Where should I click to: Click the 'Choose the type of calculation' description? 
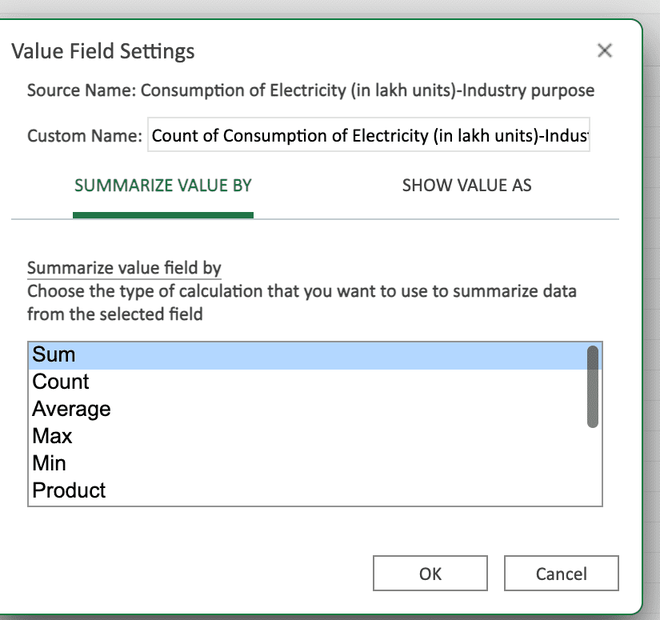point(301,292)
